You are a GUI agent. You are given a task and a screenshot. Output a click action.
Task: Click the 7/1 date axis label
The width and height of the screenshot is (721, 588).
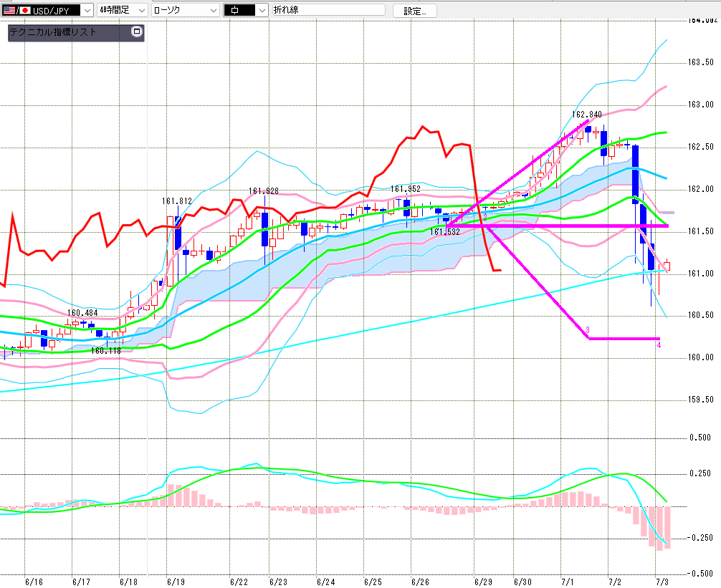coord(568,582)
